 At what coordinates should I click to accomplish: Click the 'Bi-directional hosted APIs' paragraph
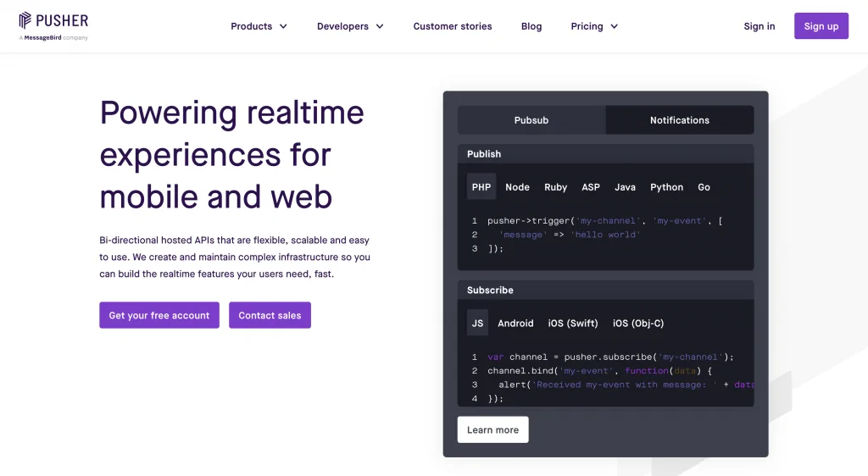point(236,257)
